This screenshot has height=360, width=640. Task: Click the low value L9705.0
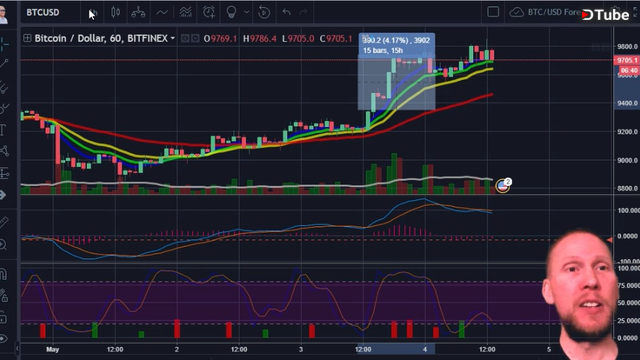click(x=298, y=39)
